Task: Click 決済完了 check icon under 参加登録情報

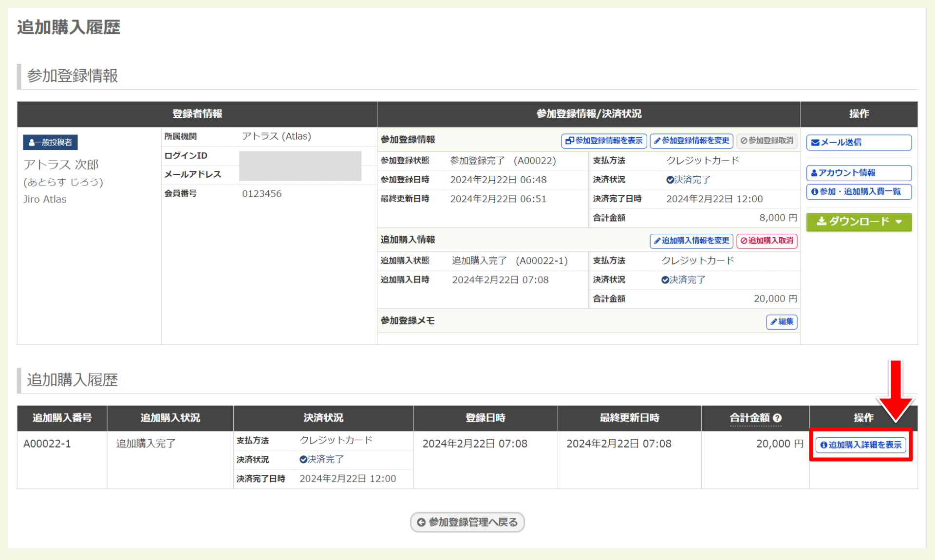Action: point(670,180)
